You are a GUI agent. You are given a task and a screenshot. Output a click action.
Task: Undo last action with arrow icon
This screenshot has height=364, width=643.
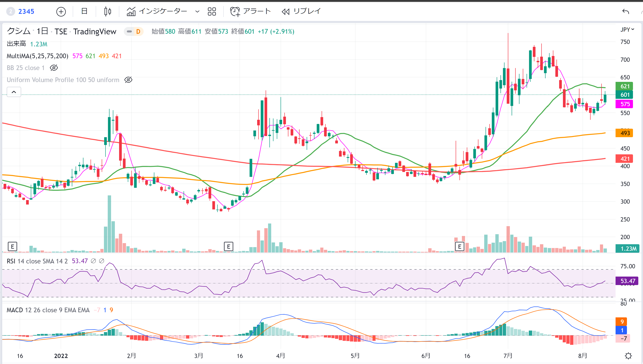(626, 12)
